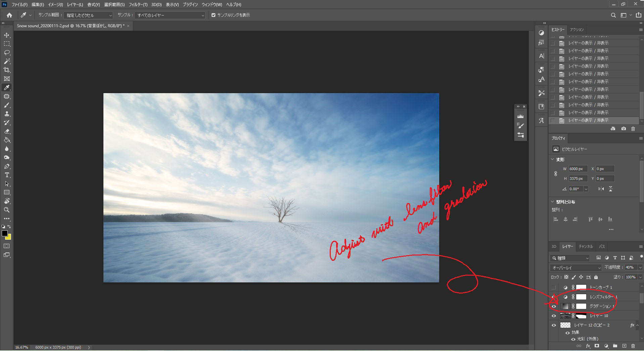This screenshot has width=644, height=351.
Task: Click the share icon at top right
Action: point(638,15)
